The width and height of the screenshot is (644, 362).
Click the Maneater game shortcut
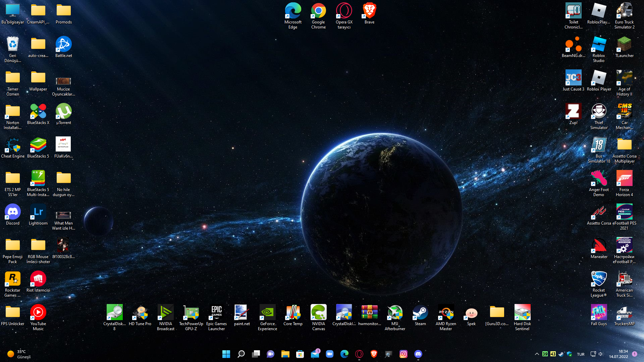599,248
